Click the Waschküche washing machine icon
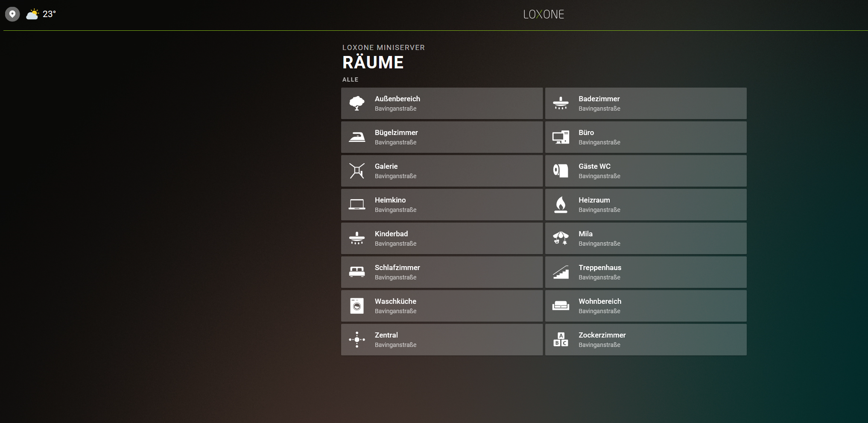 (357, 306)
